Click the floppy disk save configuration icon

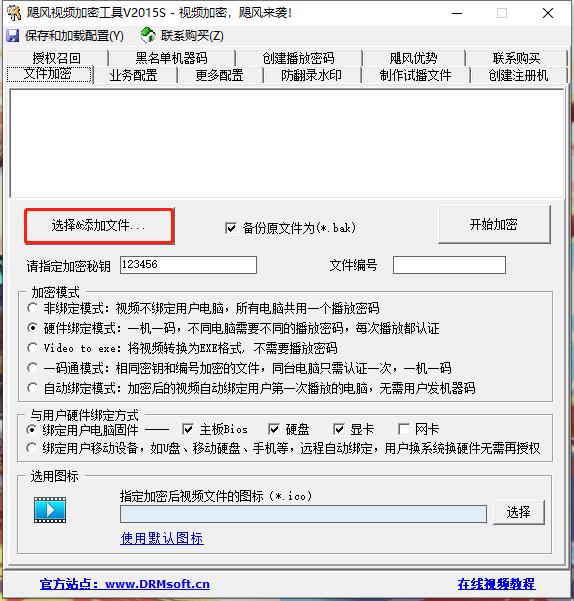[13, 36]
